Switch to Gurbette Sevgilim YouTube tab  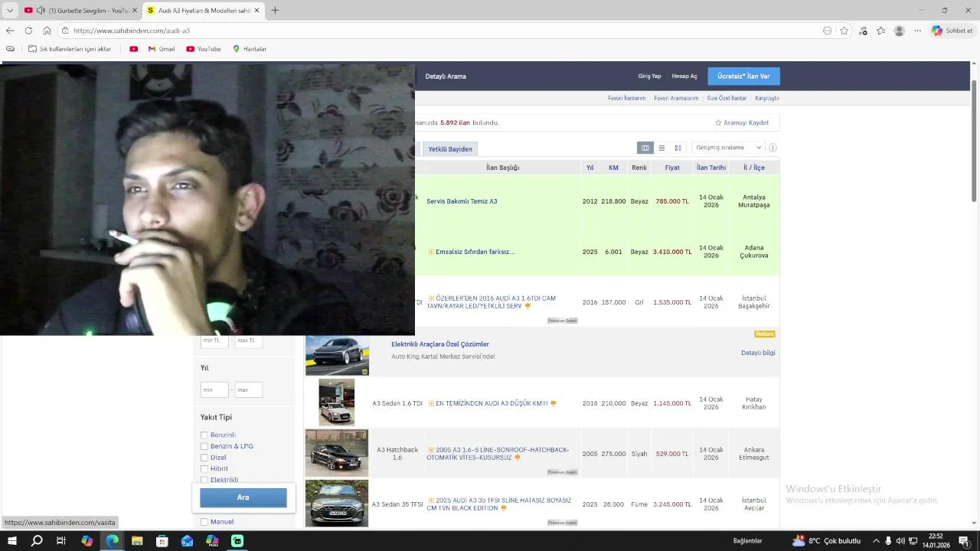pyautogui.click(x=80, y=11)
